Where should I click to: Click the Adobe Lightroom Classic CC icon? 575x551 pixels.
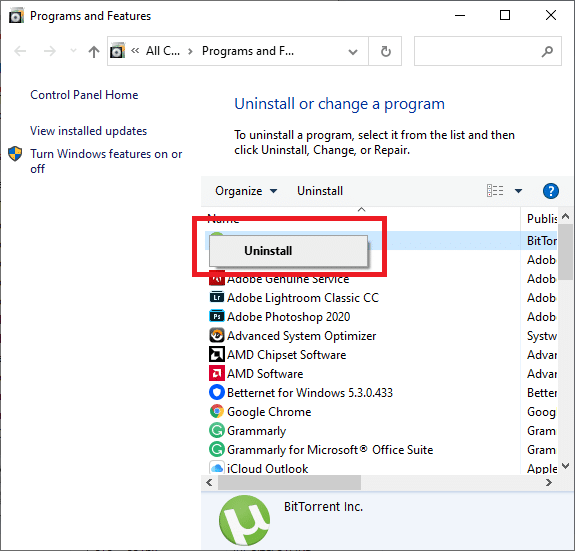tap(217, 297)
